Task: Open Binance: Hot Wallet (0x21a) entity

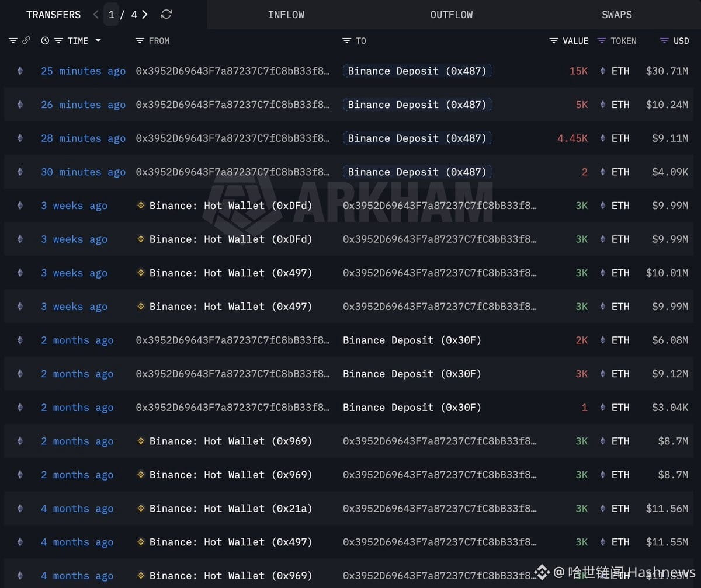Action: 231,509
